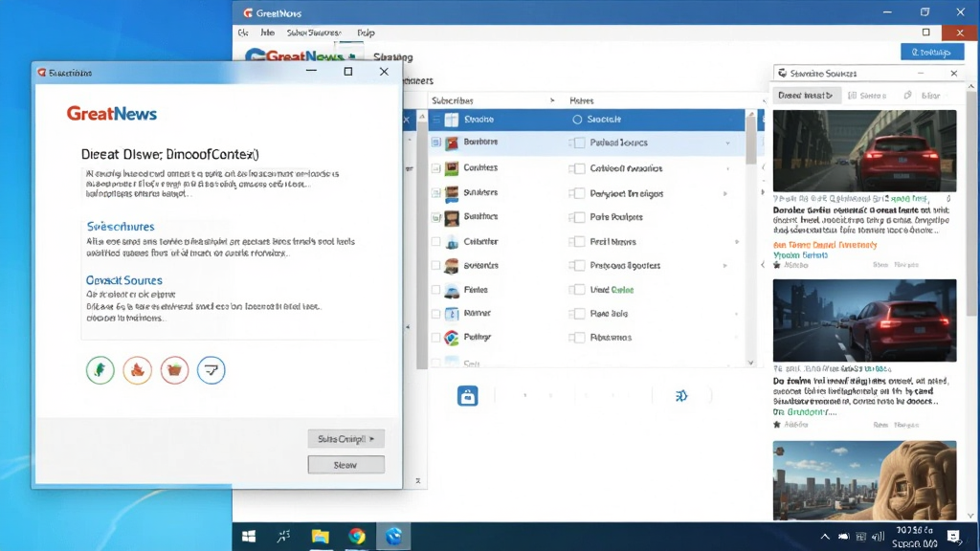Click the x icon left of the highlighted row
This screenshot has height=551, width=980.
click(x=406, y=120)
